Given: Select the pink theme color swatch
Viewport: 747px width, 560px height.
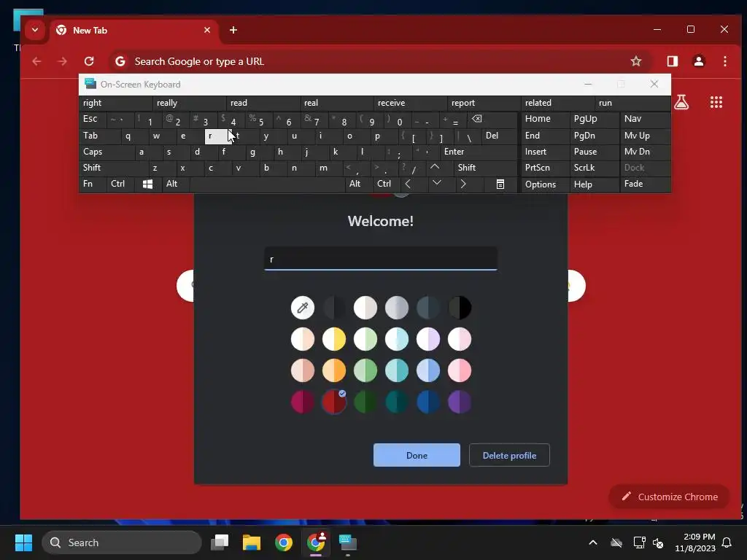Looking at the screenshot, I should tap(460, 370).
